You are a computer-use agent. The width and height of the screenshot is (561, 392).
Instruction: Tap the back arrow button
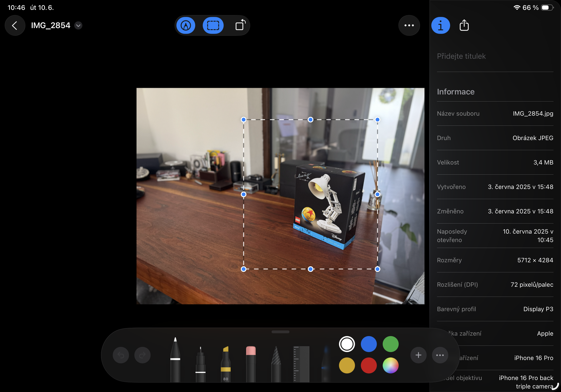click(x=15, y=25)
